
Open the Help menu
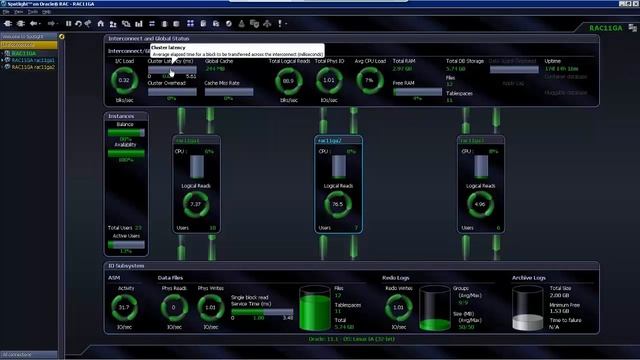47,12
